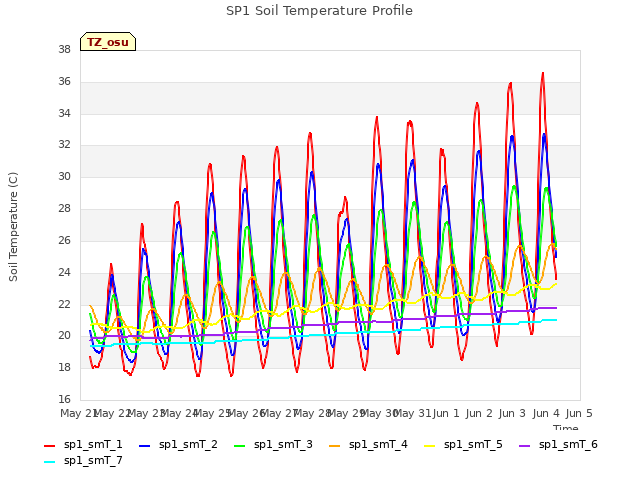The height and width of the screenshot is (480, 640).
Task: Click the y-axis tick value 24
Action: (64, 272)
